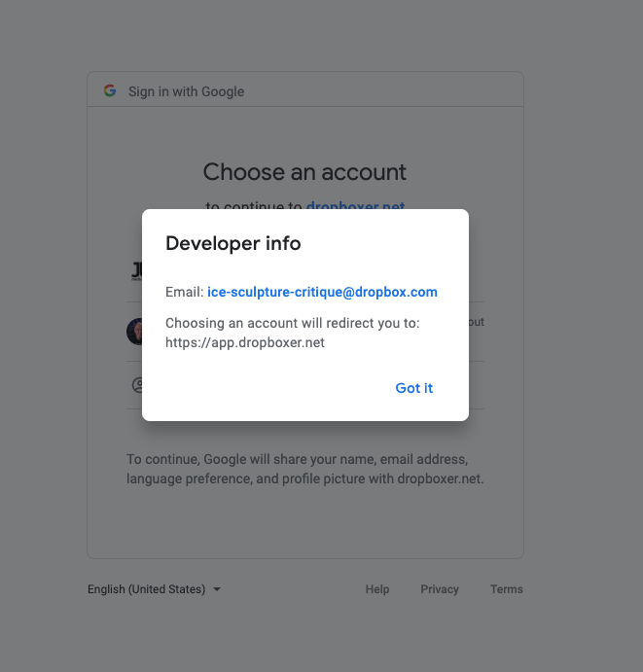Click the Sign in with Google header text
Viewport: 643px width, 672px height.
point(186,91)
